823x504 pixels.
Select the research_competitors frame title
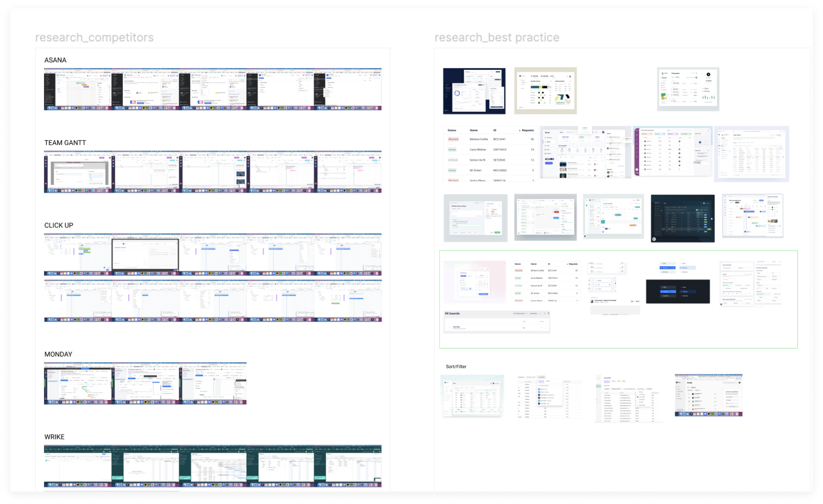click(94, 37)
